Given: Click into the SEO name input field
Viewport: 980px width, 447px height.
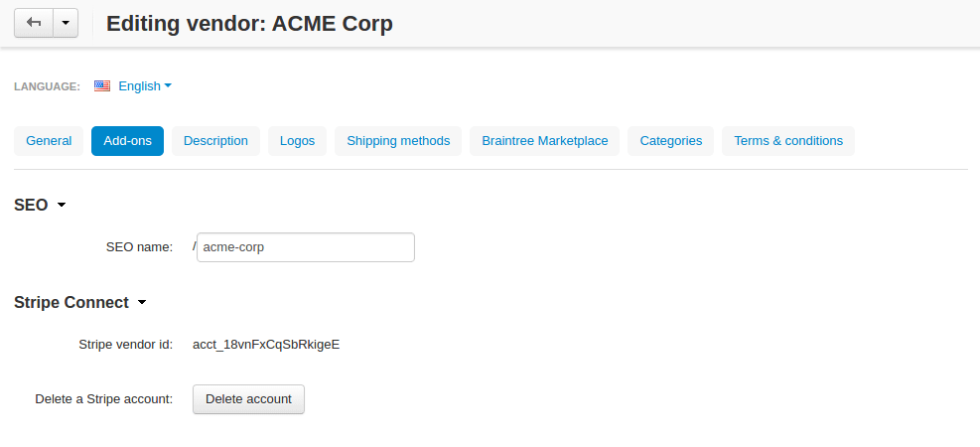Looking at the screenshot, I should (x=306, y=247).
